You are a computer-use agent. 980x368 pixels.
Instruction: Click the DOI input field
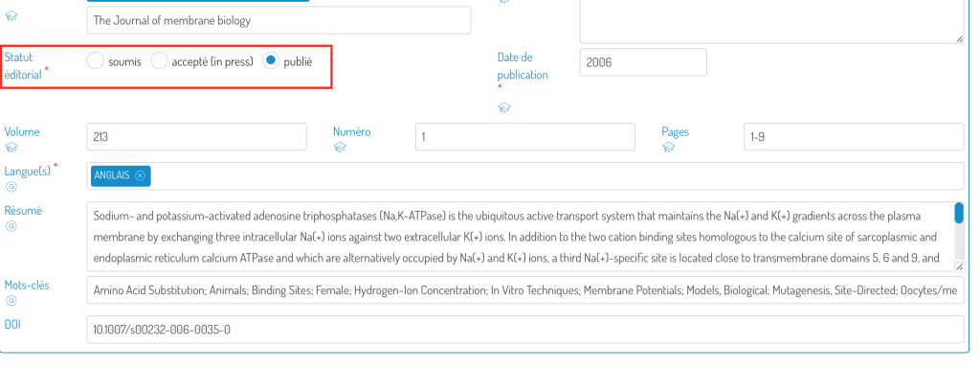click(x=525, y=330)
